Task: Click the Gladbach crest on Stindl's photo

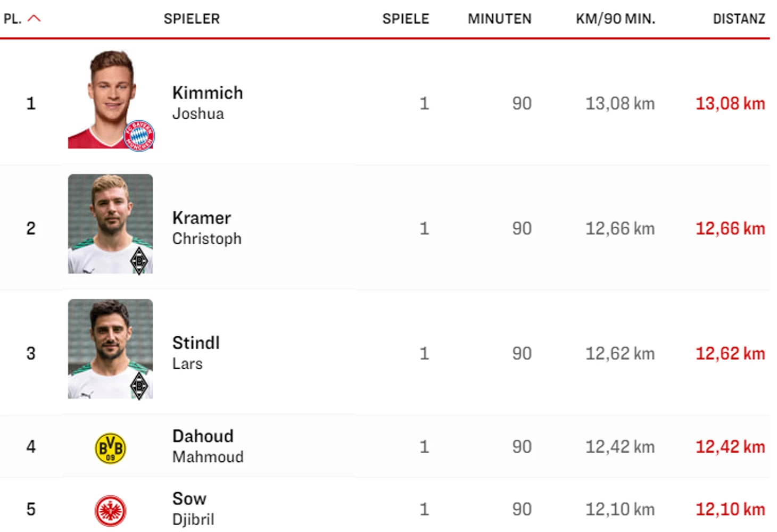Action: (x=139, y=386)
